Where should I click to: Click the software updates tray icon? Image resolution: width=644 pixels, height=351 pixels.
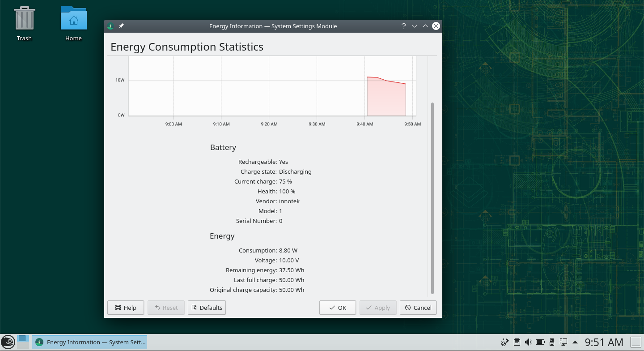505,342
